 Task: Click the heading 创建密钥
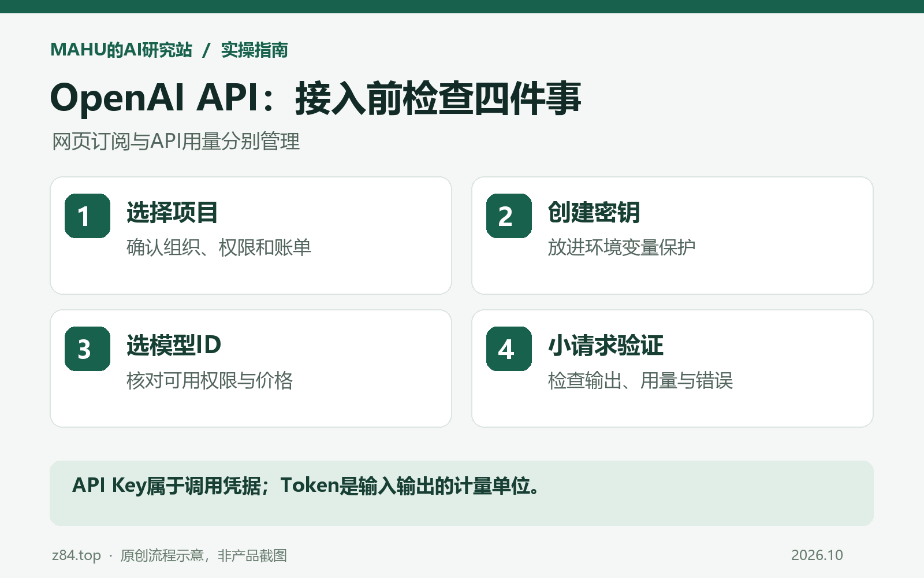pos(594,213)
